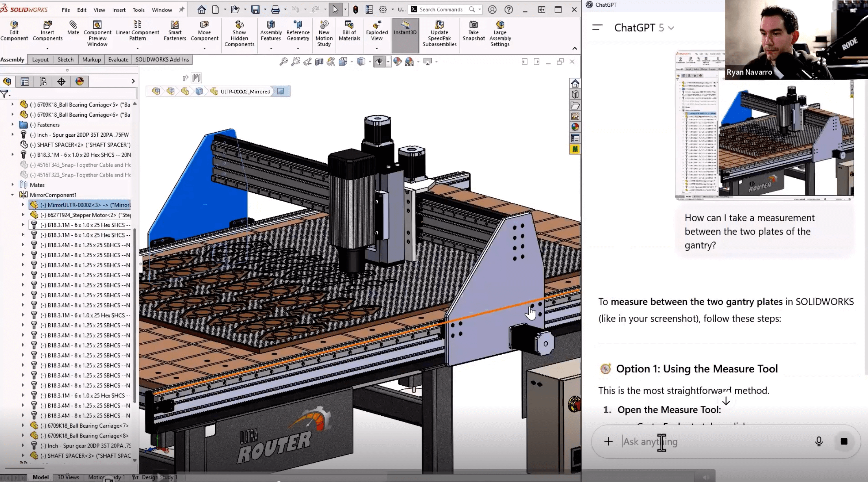
Task: Toggle the ChatGPT voice microphone
Action: tap(819, 441)
